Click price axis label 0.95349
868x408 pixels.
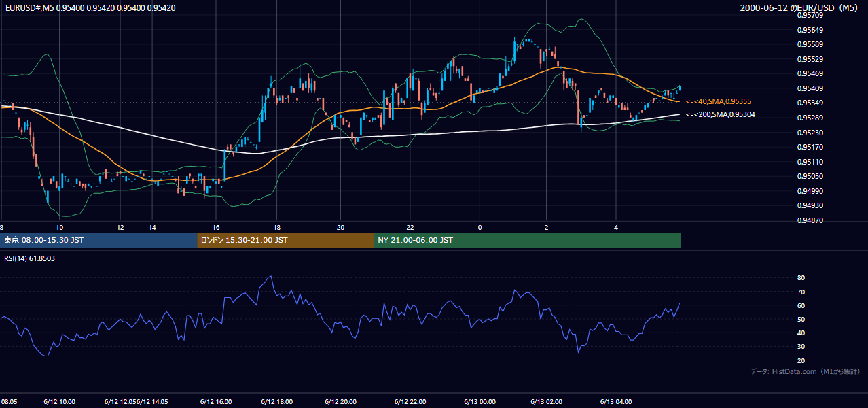point(810,103)
